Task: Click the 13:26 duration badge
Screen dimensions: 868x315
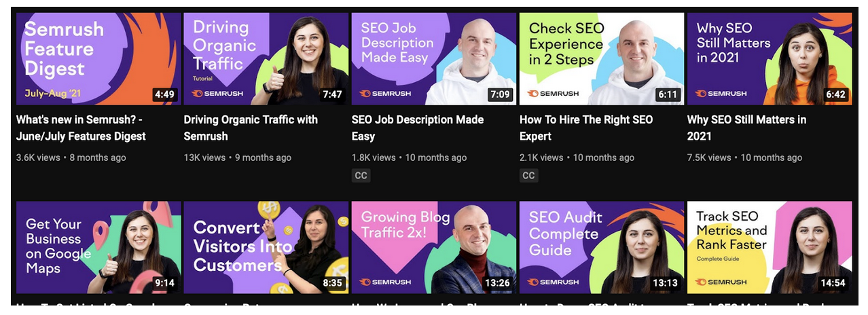Action: pyautogui.click(x=498, y=282)
